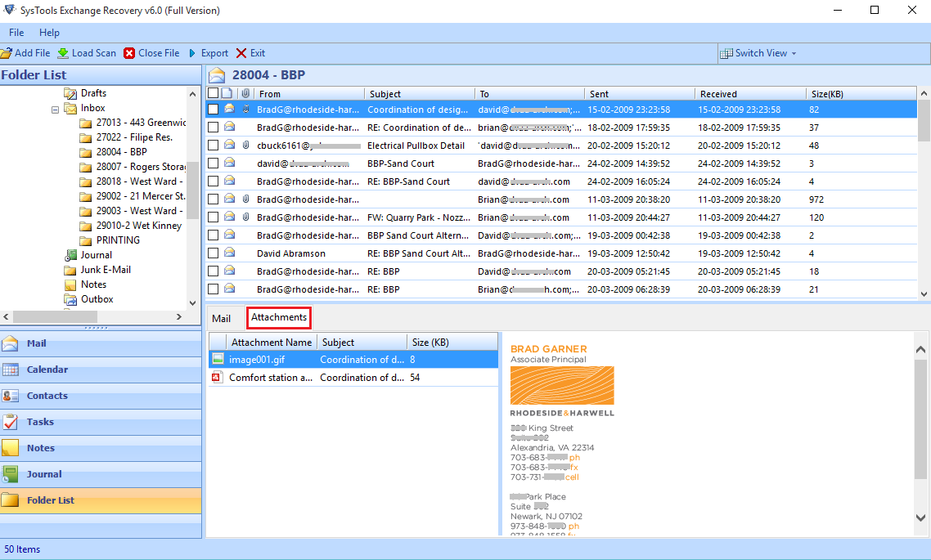Open the Notes pane yellow icon
The width and height of the screenshot is (931, 560).
(x=10, y=448)
